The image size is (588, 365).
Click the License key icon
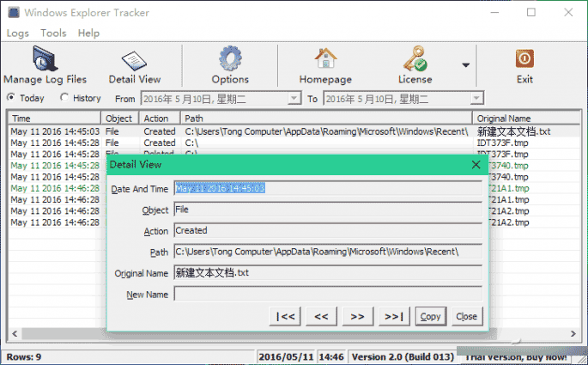(x=415, y=64)
